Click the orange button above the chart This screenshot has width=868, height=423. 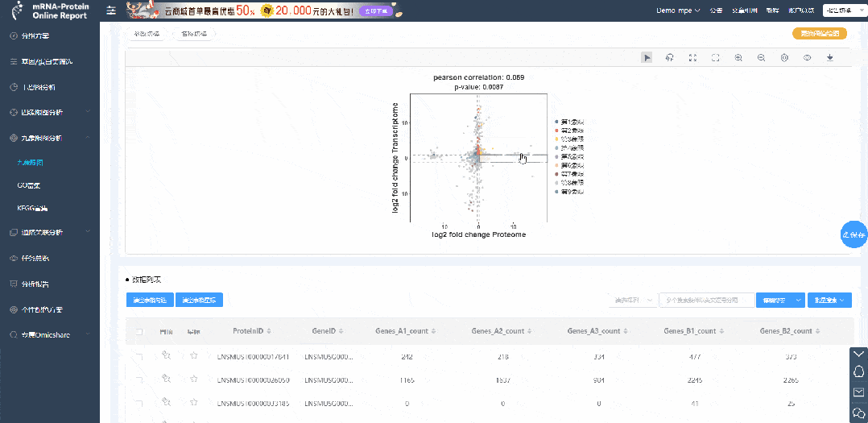pyautogui.click(x=820, y=34)
